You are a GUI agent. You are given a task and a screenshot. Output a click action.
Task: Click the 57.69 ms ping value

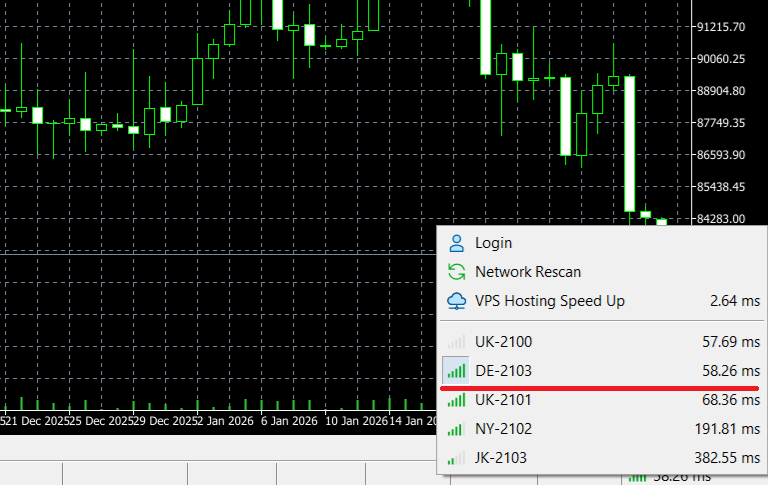(731, 341)
